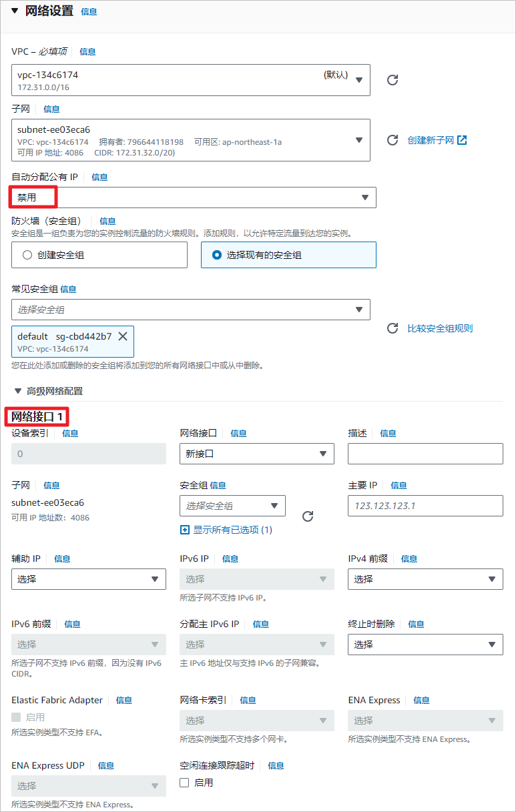Refresh the common security groups list
The image size is (516, 812).
click(393, 328)
